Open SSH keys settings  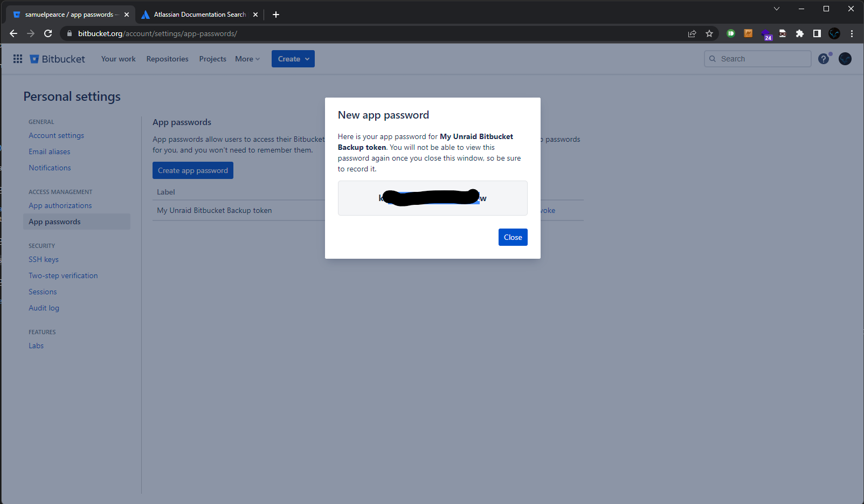(x=44, y=259)
